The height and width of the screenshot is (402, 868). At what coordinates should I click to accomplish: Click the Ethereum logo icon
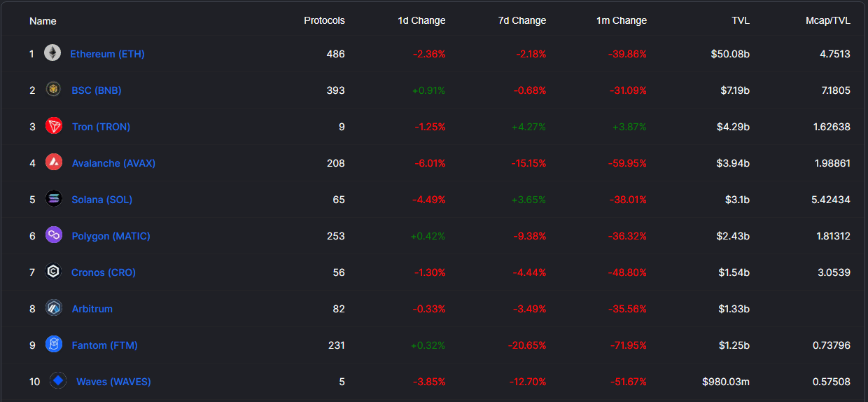tap(52, 53)
